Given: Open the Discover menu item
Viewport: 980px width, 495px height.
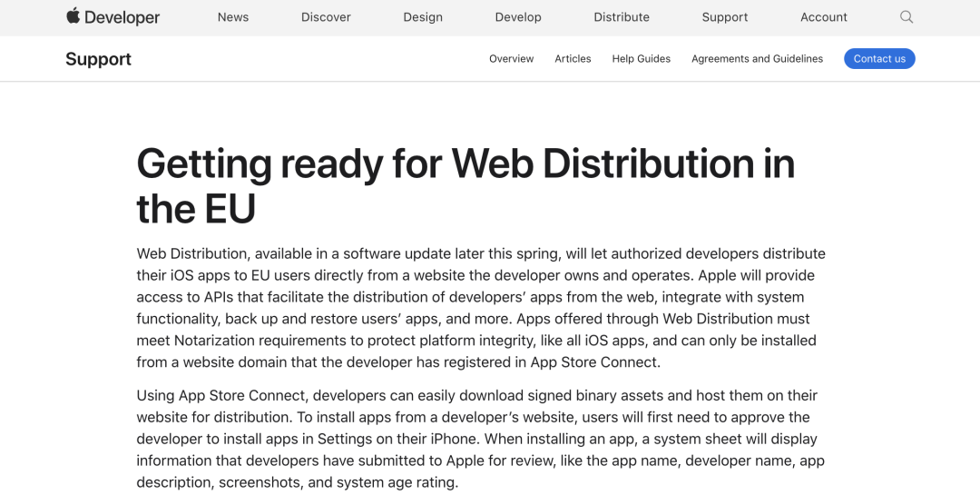Looking at the screenshot, I should click(326, 17).
